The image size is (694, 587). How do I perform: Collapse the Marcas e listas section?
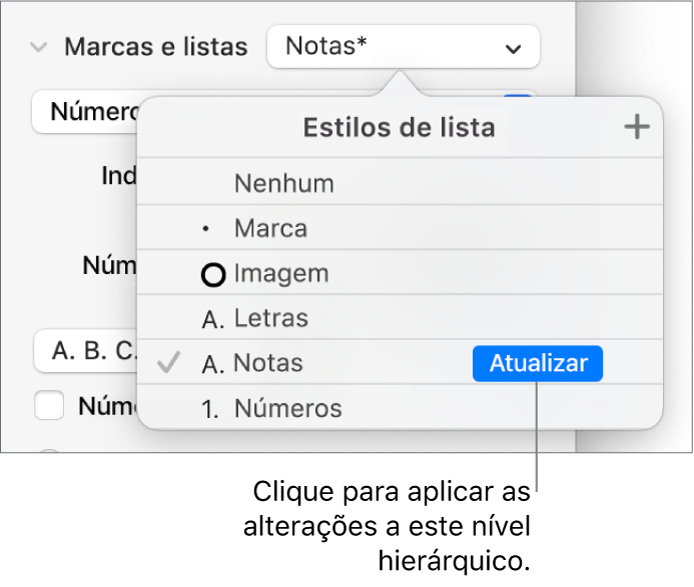[x=39, y=47]
